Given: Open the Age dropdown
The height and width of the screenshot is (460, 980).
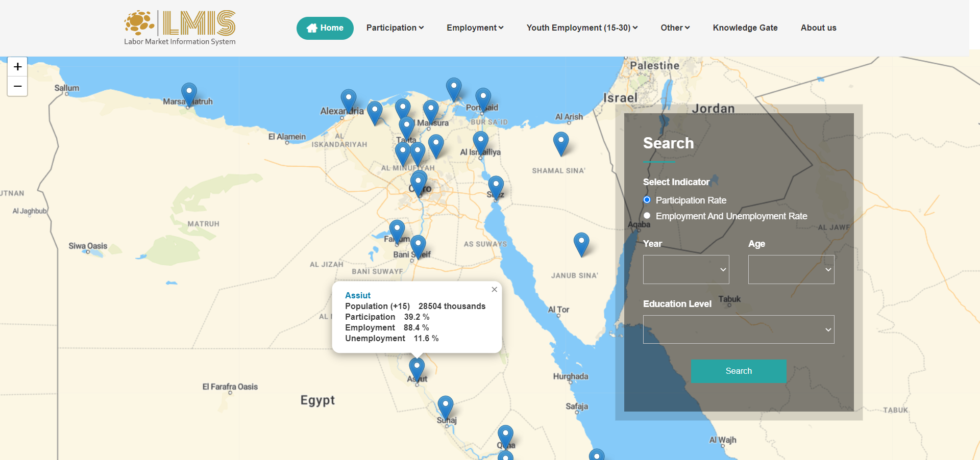Looking at the screenshot, I should pos(791,269).
